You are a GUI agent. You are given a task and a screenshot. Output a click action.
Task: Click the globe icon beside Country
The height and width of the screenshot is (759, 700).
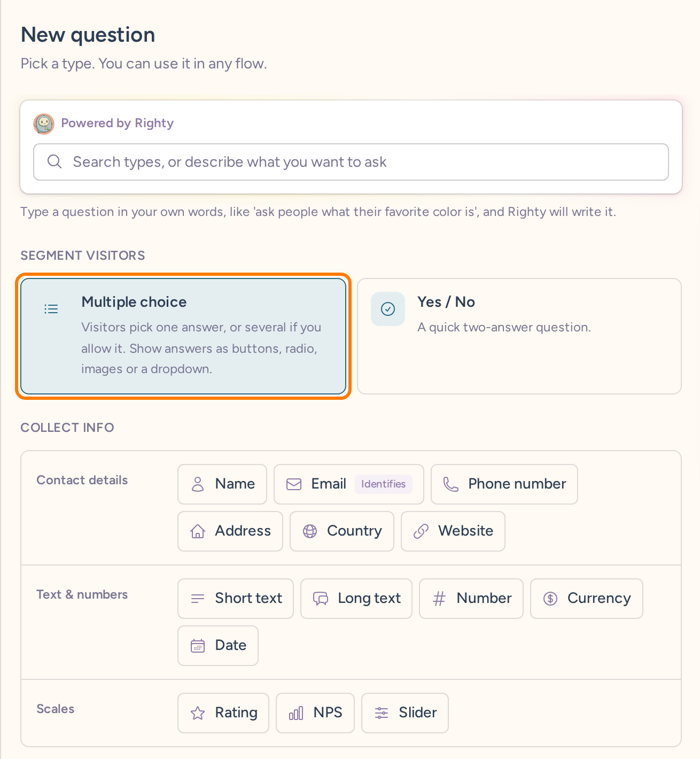click(310, 531)
